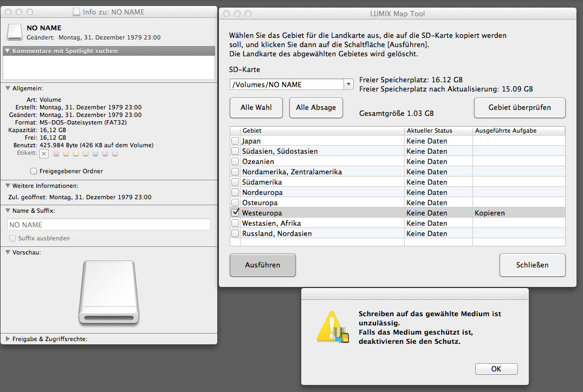Select the red Etikett color label

point(56,153)
